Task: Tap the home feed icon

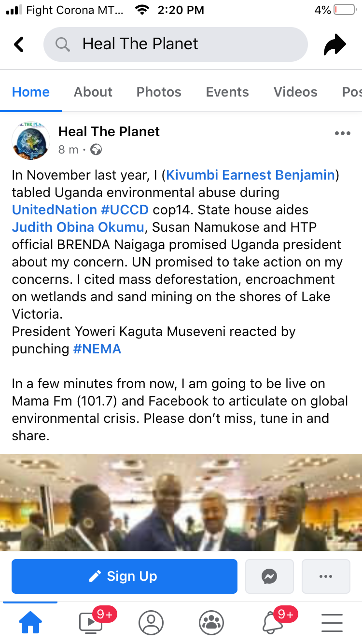Action: (x=30, y=623)
